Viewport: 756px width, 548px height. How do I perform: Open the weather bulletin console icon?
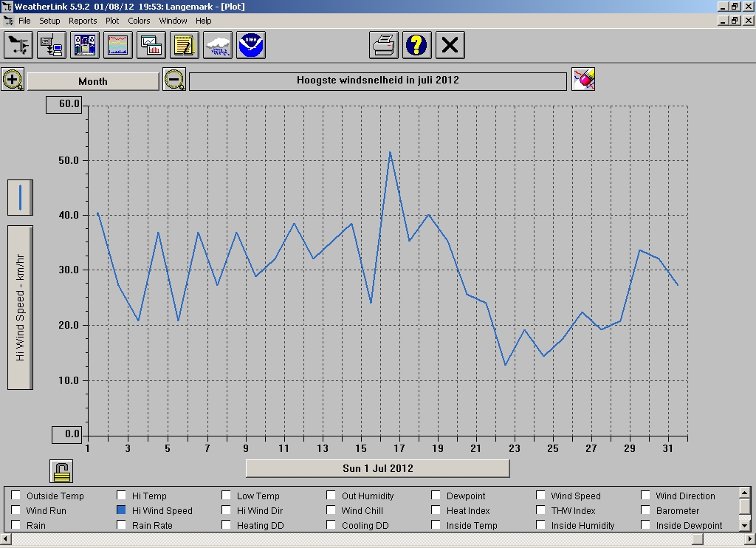point(85,45)
